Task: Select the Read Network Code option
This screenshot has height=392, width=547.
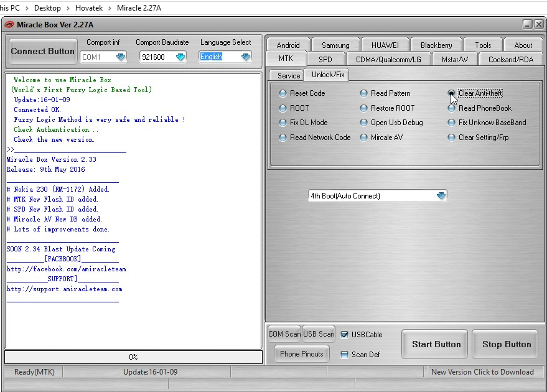Action: [315, 138]
